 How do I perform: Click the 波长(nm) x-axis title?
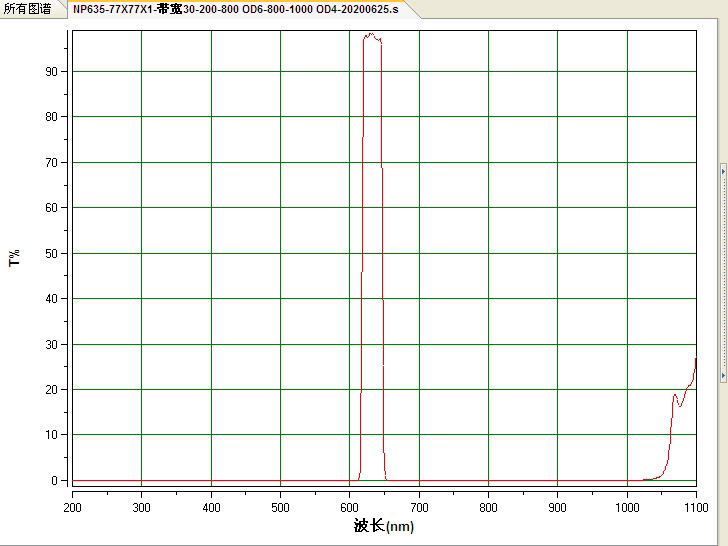384,526
